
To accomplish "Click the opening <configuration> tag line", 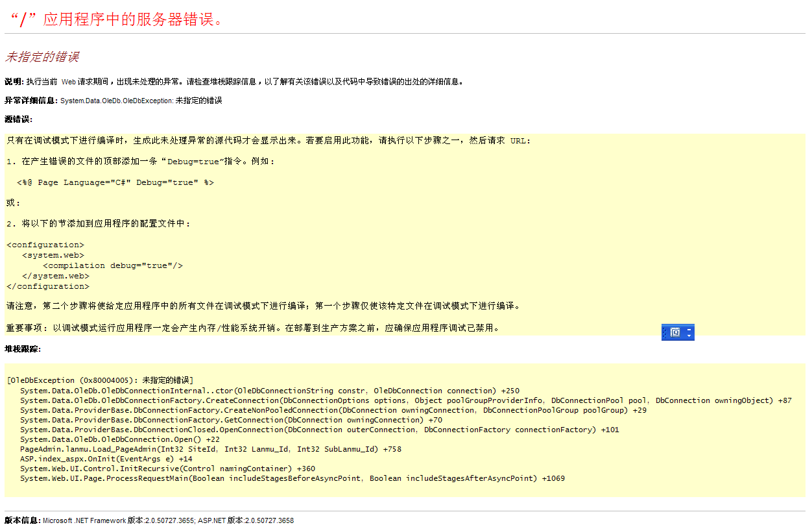I will click(45, 245).
